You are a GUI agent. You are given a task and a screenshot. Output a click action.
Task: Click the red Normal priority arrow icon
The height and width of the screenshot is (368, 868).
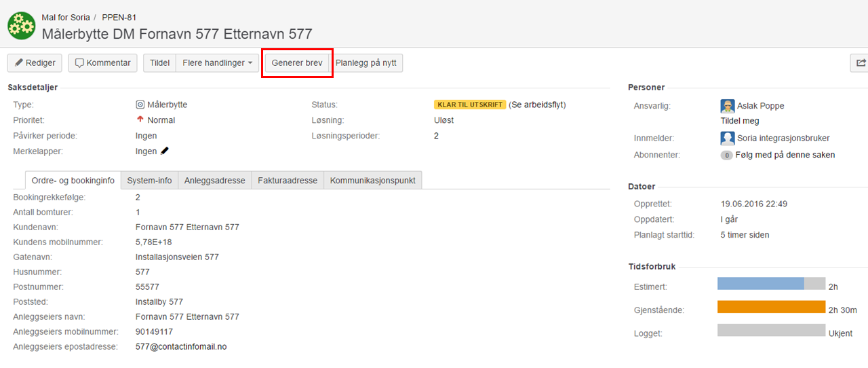pyautogui.click(x=140, y=120)
